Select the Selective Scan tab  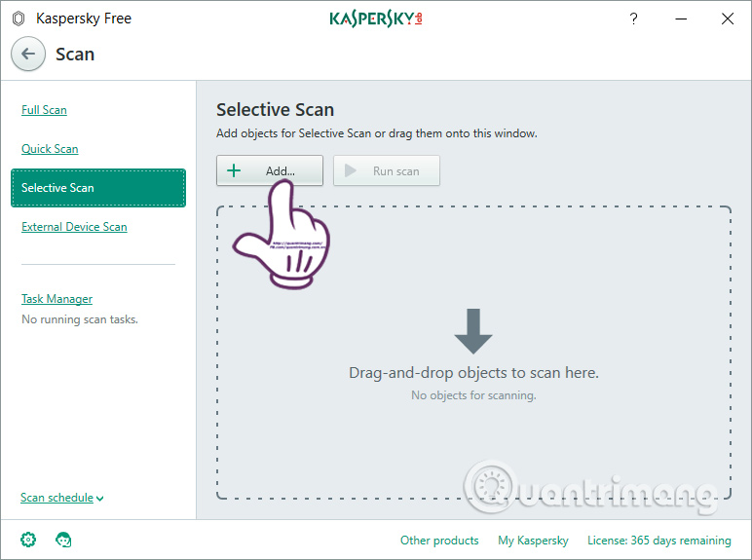(98, 188)
